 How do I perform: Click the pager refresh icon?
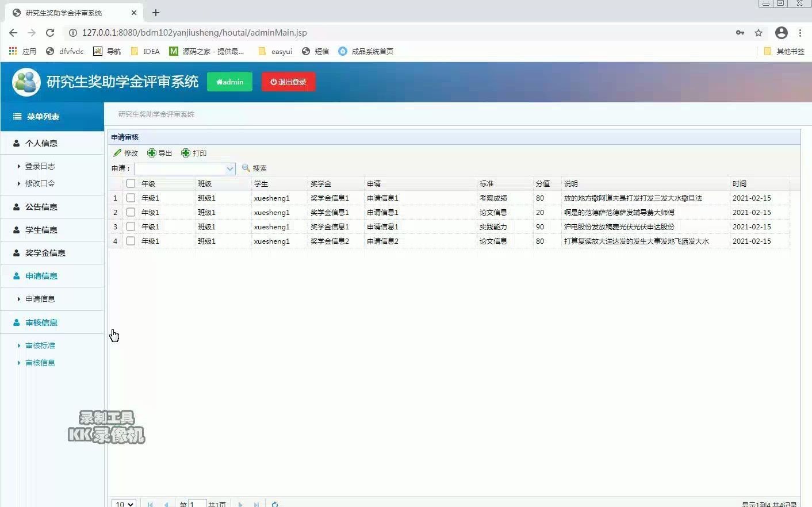click(x=275, y=504)
